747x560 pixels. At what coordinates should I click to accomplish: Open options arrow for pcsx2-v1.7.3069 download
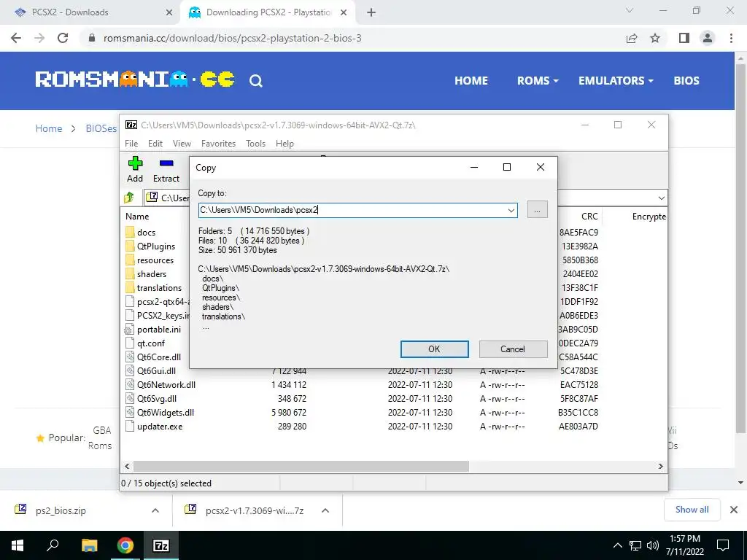click(325, 510)
